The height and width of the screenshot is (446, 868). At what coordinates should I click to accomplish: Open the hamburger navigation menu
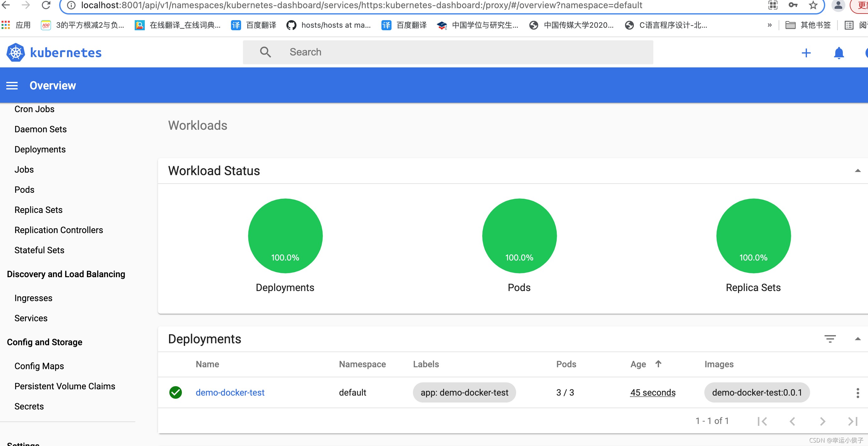(12, 86)
